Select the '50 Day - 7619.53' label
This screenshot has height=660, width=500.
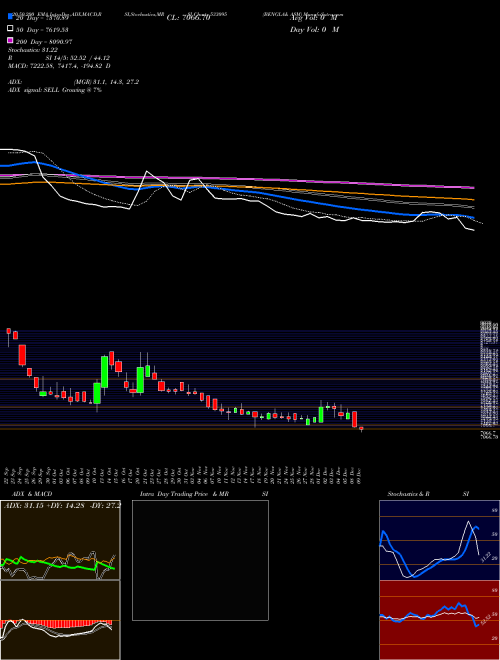pyautogui.click(x=42, y=29)
